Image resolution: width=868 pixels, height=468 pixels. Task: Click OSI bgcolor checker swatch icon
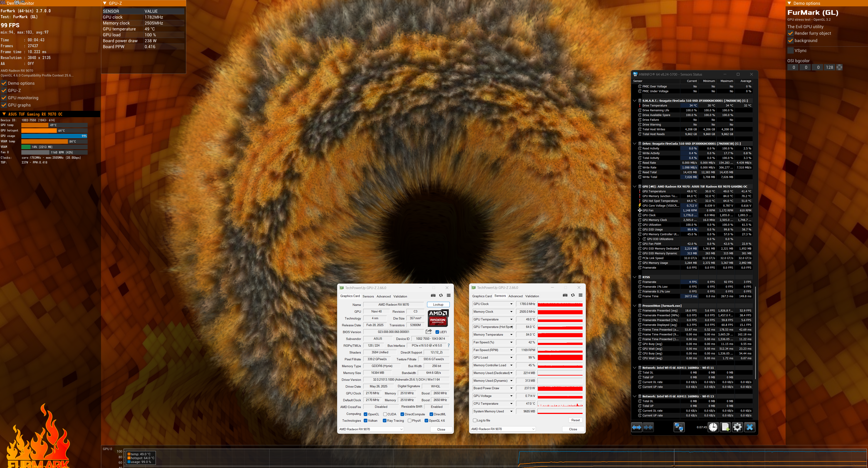839,67
